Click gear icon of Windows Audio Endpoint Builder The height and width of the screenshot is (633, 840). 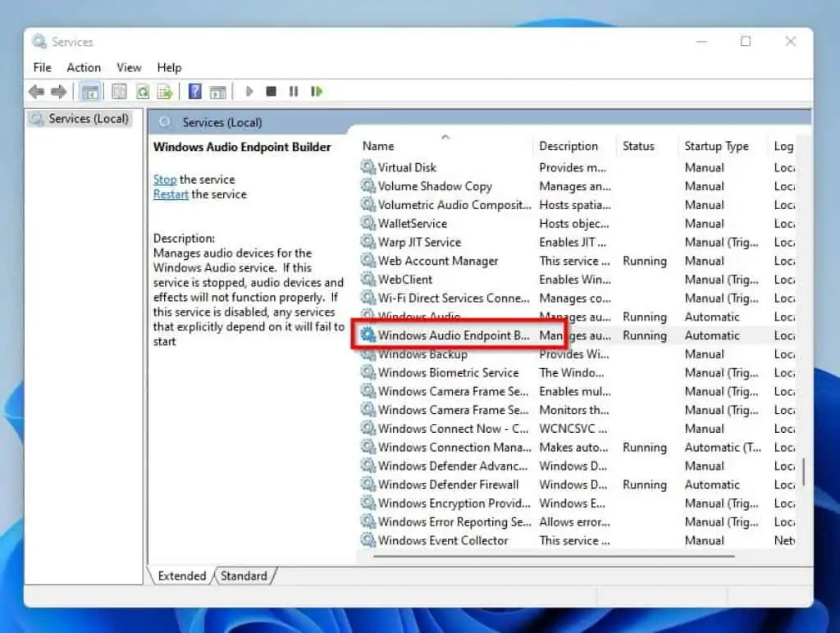pyautogui.click(x=368, y=335)
